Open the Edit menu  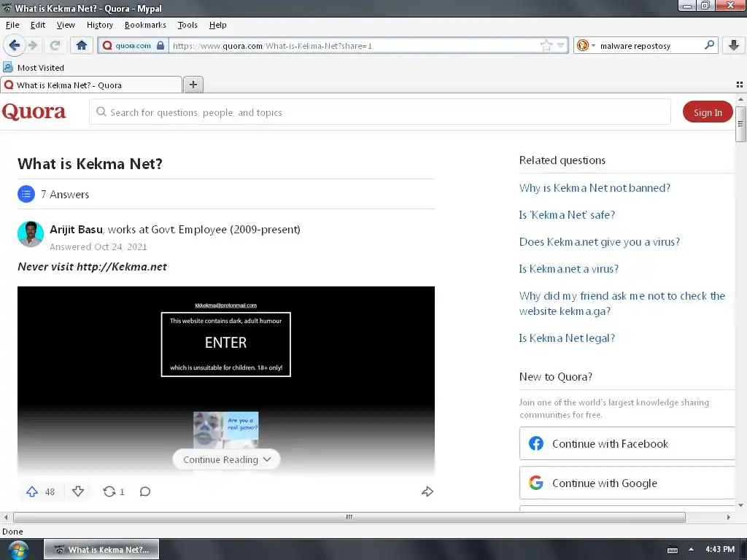pyautogui.click(x=38, y=25)
